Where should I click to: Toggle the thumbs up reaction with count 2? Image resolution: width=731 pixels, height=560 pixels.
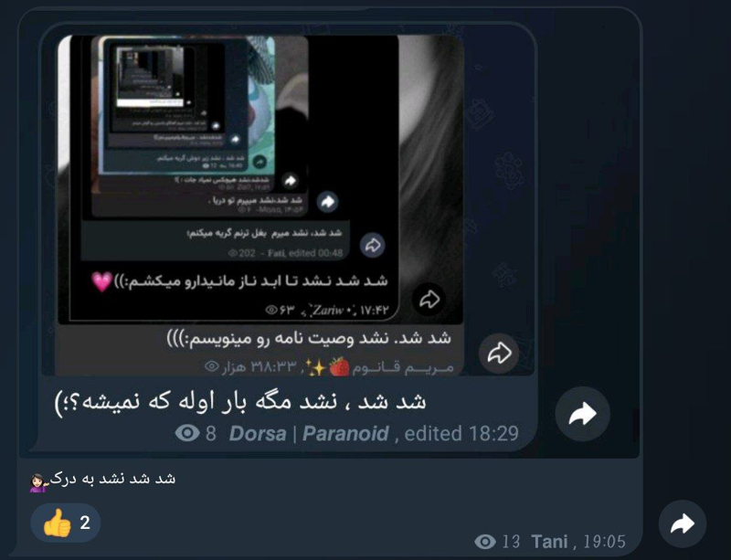tap(66, 523)
